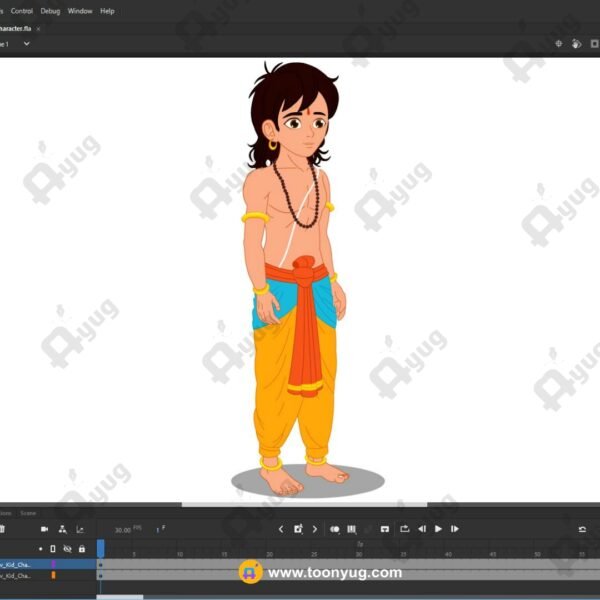Click the center frame icon

coord(385,529)
